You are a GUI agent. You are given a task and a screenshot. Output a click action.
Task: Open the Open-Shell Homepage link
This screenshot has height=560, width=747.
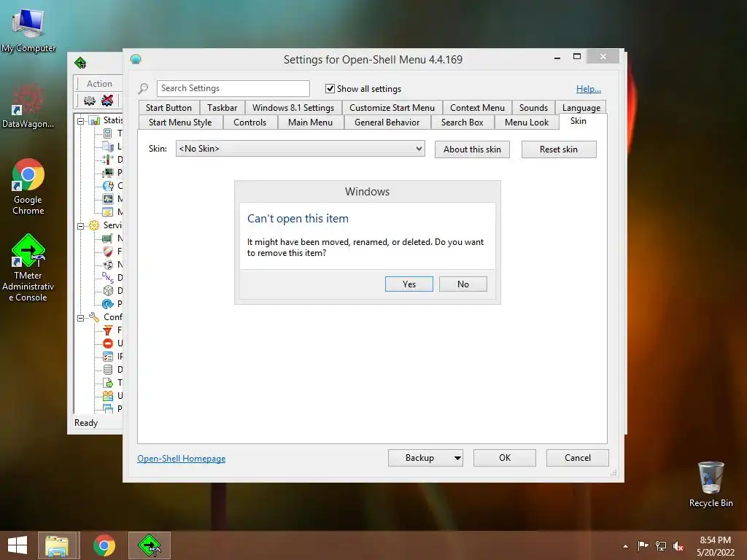pos(182,459)
